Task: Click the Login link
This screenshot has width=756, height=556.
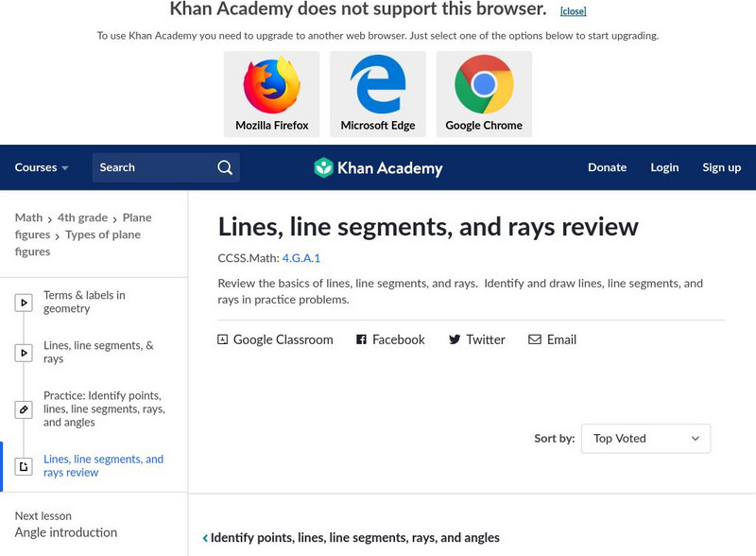Action: pos(664,167)
